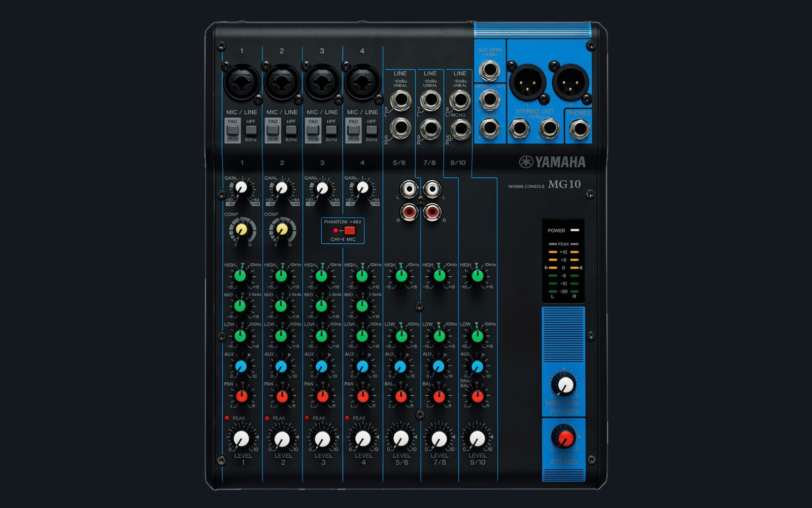This screenshot has height=508, width=812.
Task: Click the AUX SEND output jack
Action: point(489,70)
